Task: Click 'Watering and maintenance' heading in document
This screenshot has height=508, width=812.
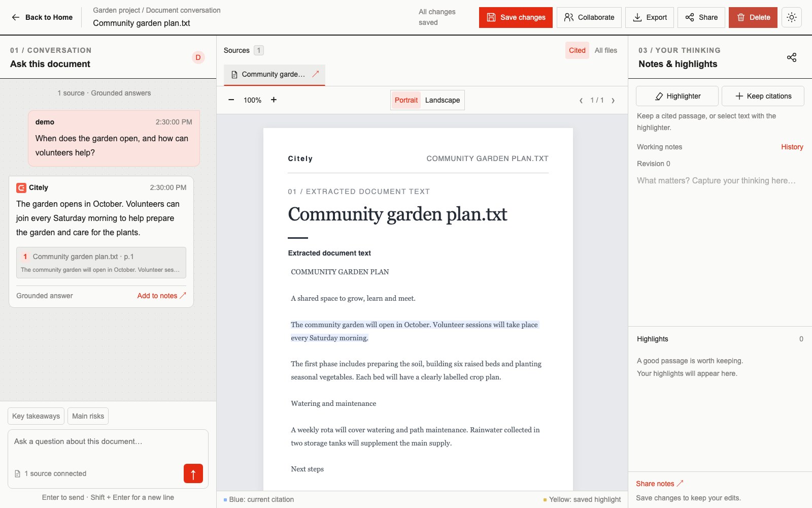Action: pyautogui.click(x=333, y=403)
